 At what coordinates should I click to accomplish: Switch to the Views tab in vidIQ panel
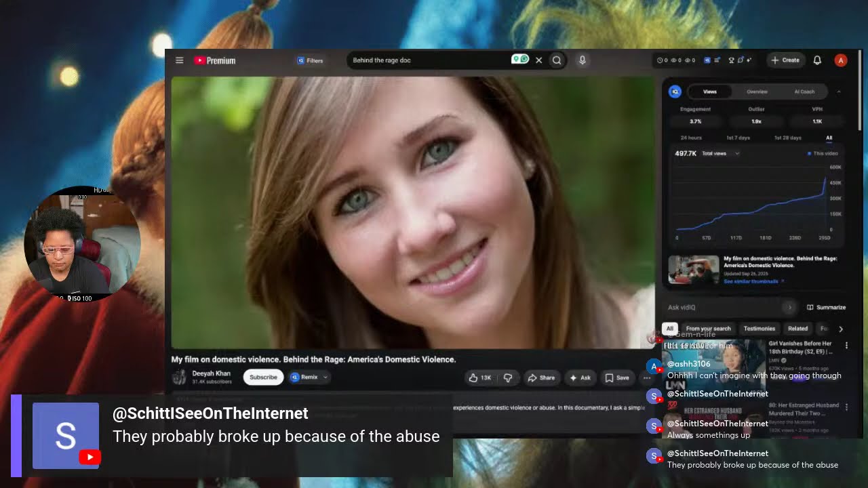tap(710, 91)
